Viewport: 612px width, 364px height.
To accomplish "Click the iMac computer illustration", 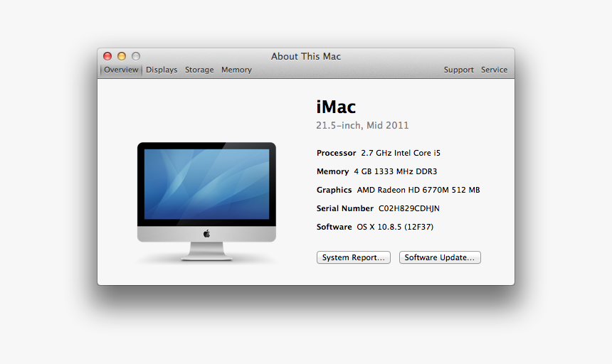I will click(206, 202).
